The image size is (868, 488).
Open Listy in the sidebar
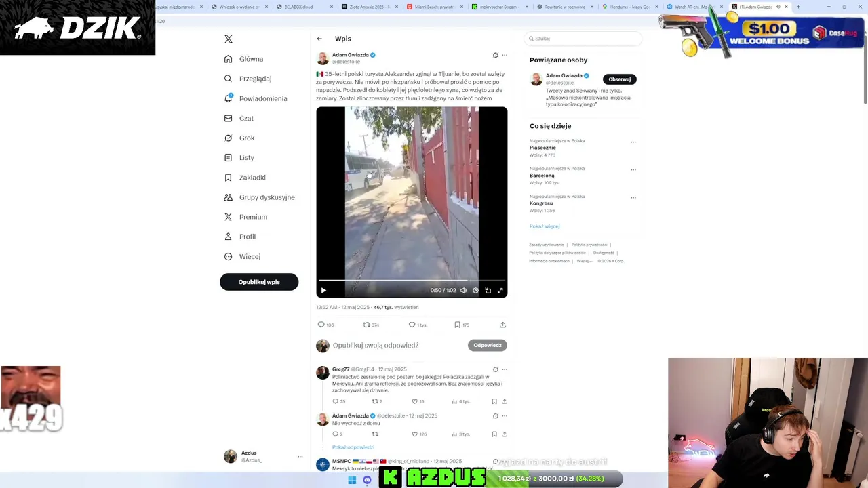click(x=239, y=157)
